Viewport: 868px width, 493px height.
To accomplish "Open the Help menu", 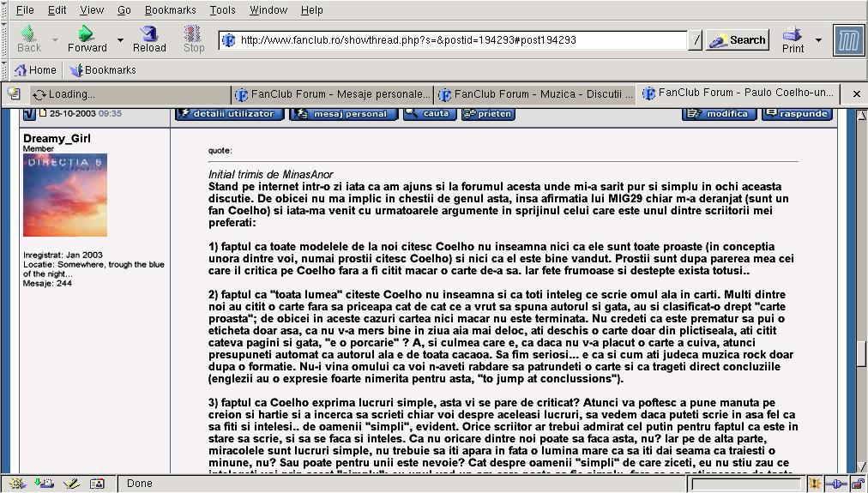I will pos(311,10).
